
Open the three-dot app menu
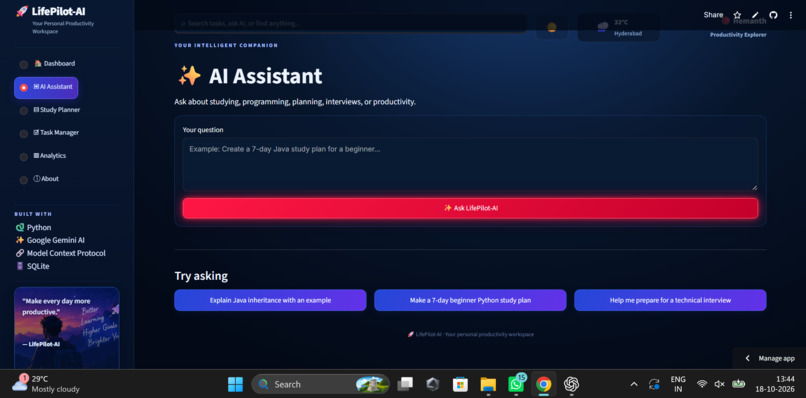pyautogui.click(x=791, y=15)
